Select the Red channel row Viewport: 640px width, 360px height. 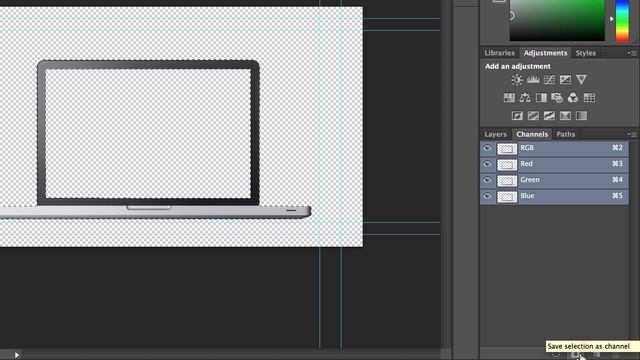[x=554, y=164]
